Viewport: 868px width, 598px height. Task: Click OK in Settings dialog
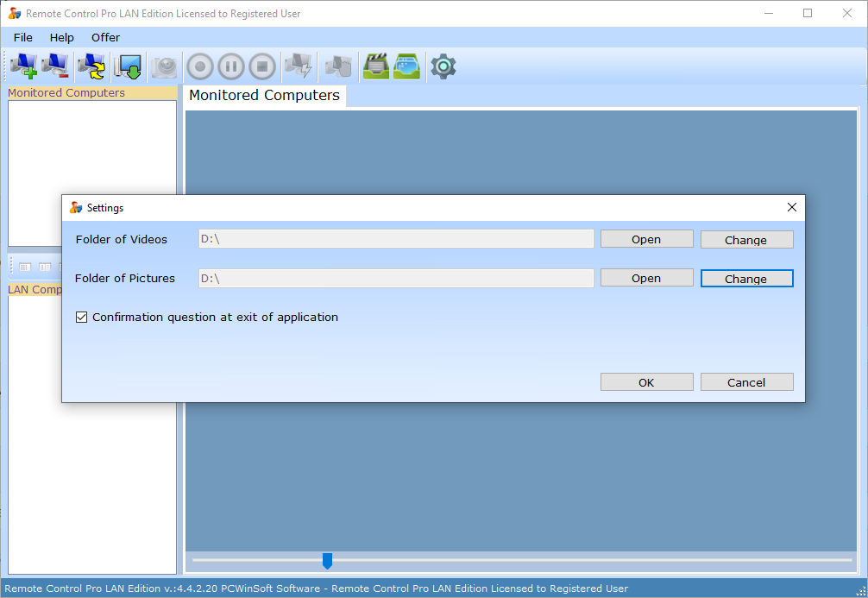[x=646, y=382]
